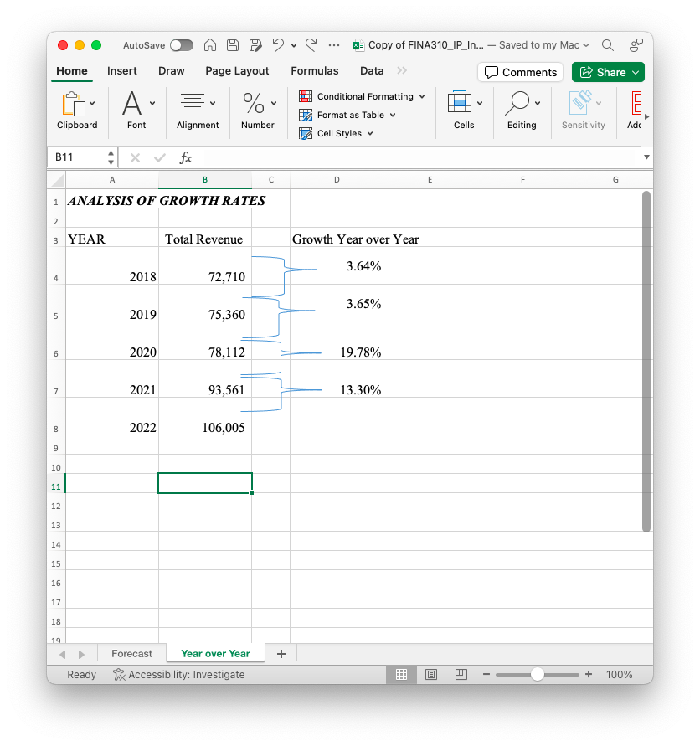This screenshot has height=746, width=700.
Task: Open the Undo history dropdown arrow
Action: coord(294,46)
